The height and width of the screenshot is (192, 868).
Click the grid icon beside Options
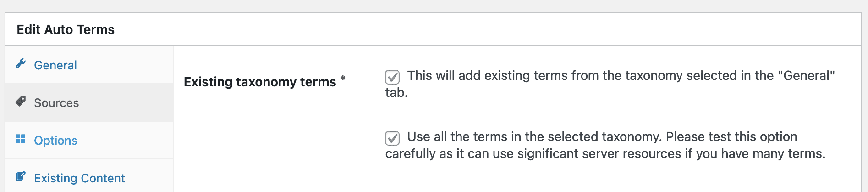21,139
